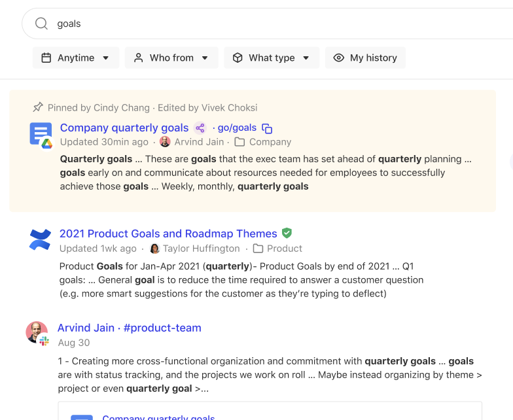
Task: Click the Product Goals for Jan-Apr 2021 snippet
Action: (x=241, y=280)
